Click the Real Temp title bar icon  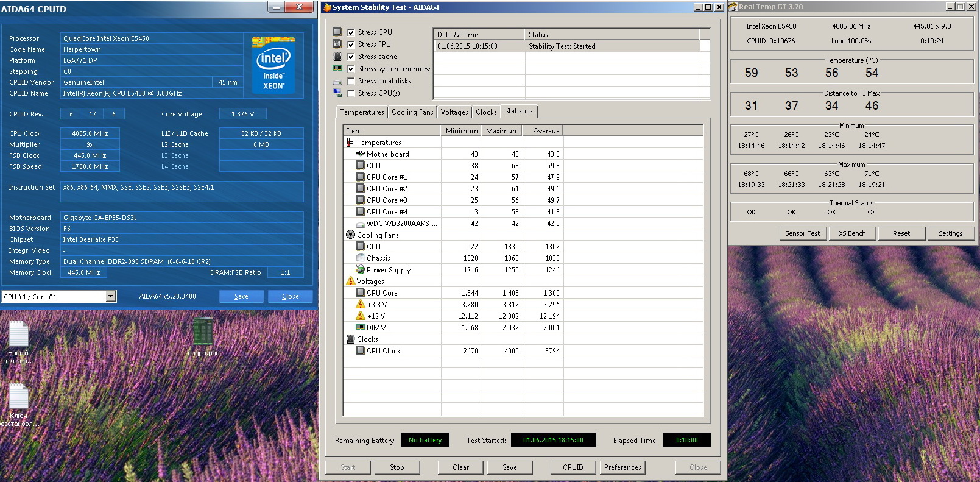(x=733, y=7)
